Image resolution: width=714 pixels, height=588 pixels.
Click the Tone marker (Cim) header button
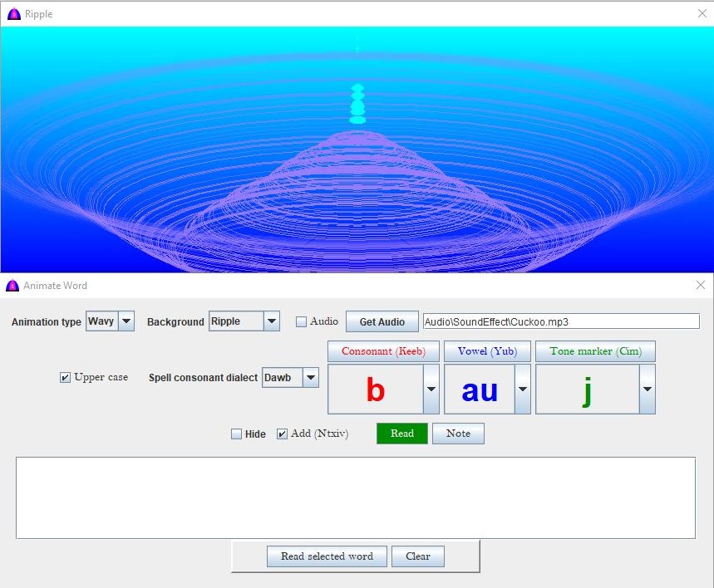(595, 351)
